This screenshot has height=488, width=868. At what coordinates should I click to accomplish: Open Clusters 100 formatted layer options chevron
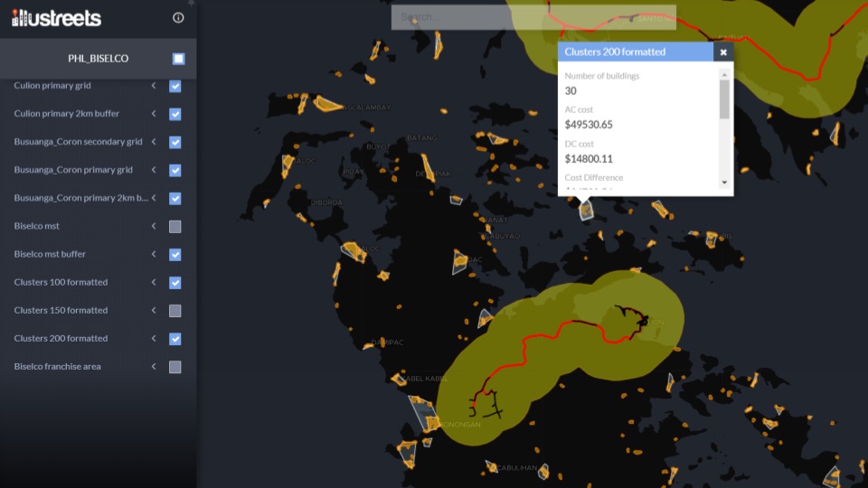[154, 283]
